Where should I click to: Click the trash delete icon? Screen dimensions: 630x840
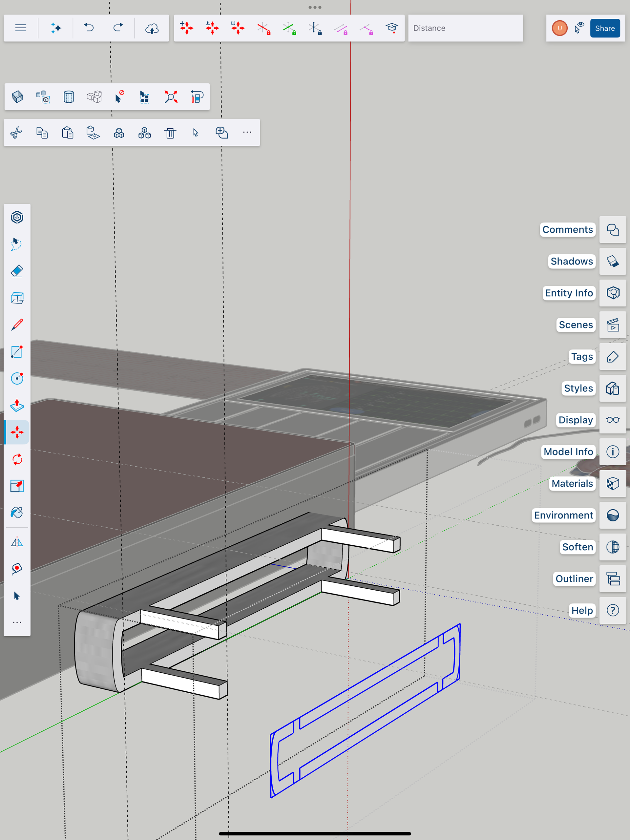170,133
